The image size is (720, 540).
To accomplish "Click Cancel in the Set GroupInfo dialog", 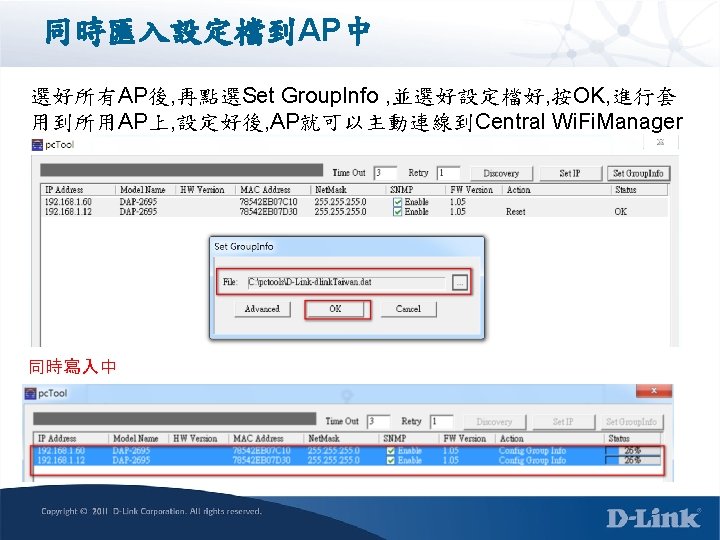I will point(408,309).
